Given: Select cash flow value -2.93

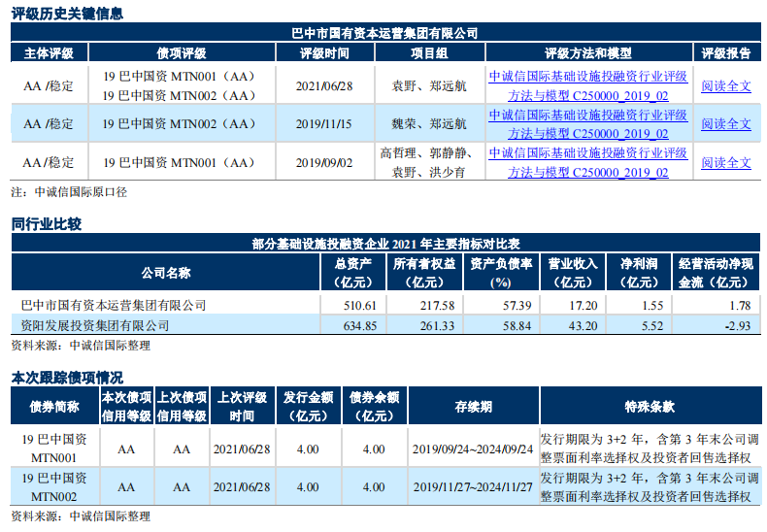Looking at the screenshot, I should [x=738, y=326].
